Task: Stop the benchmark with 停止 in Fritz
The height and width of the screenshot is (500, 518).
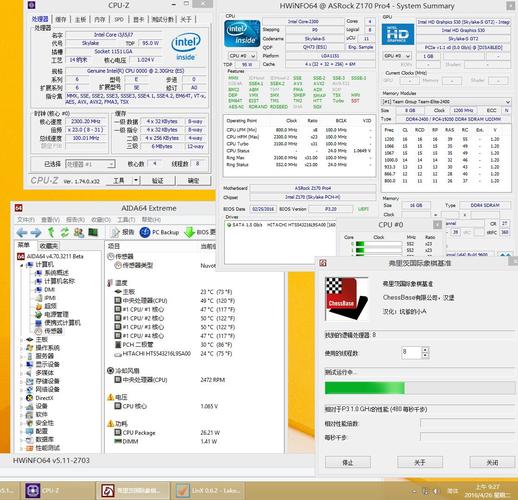Action: 348,462
